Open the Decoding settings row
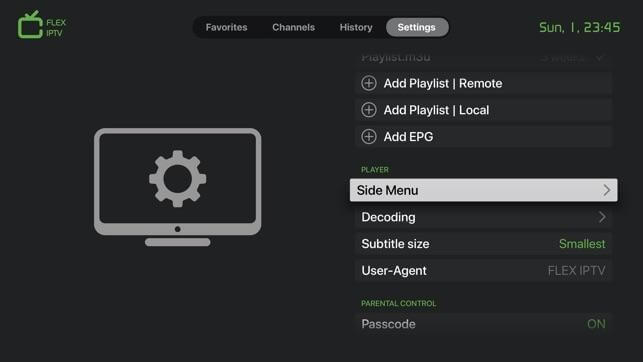 (483, 217)
